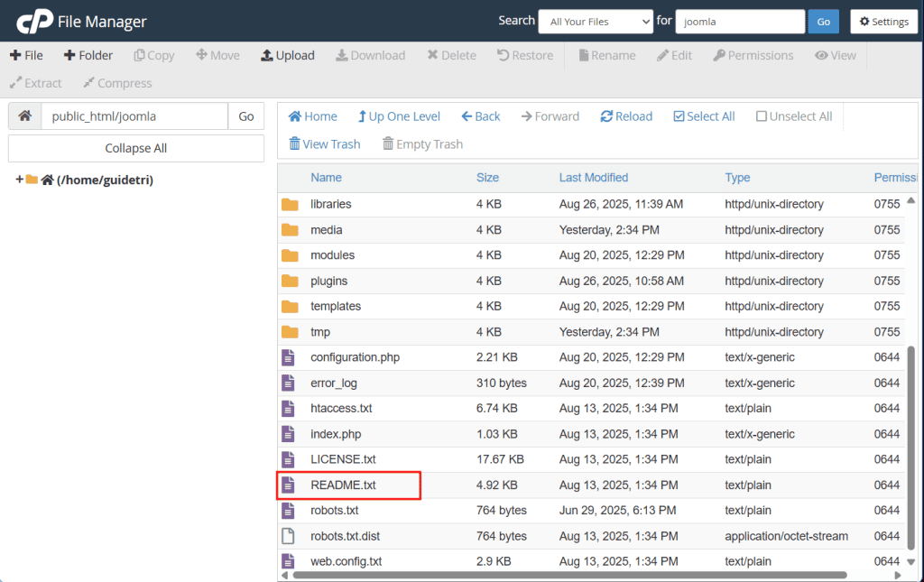Collapse the tree with Collapse All
This screenshot has width=924, height=582.
(135, 148)
